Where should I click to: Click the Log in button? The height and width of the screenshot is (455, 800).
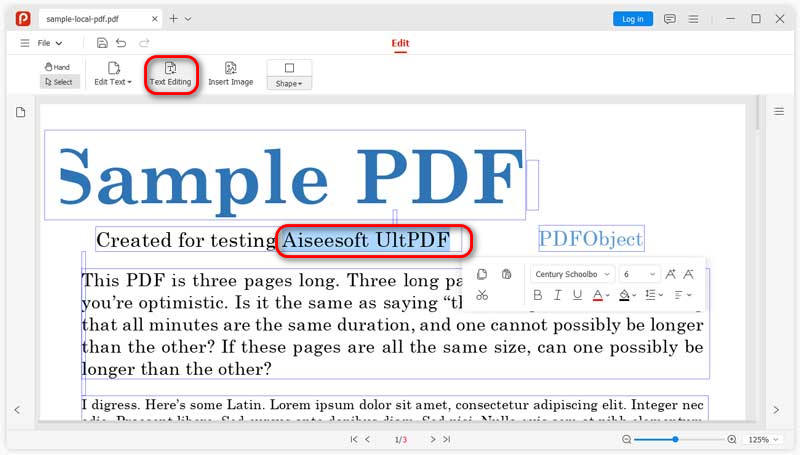633,19
